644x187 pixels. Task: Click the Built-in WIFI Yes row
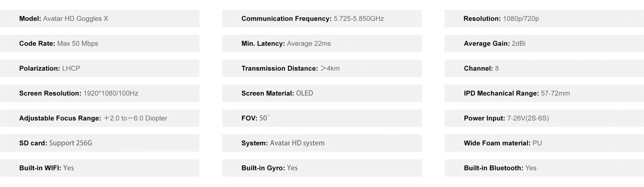tap(99, 168)
